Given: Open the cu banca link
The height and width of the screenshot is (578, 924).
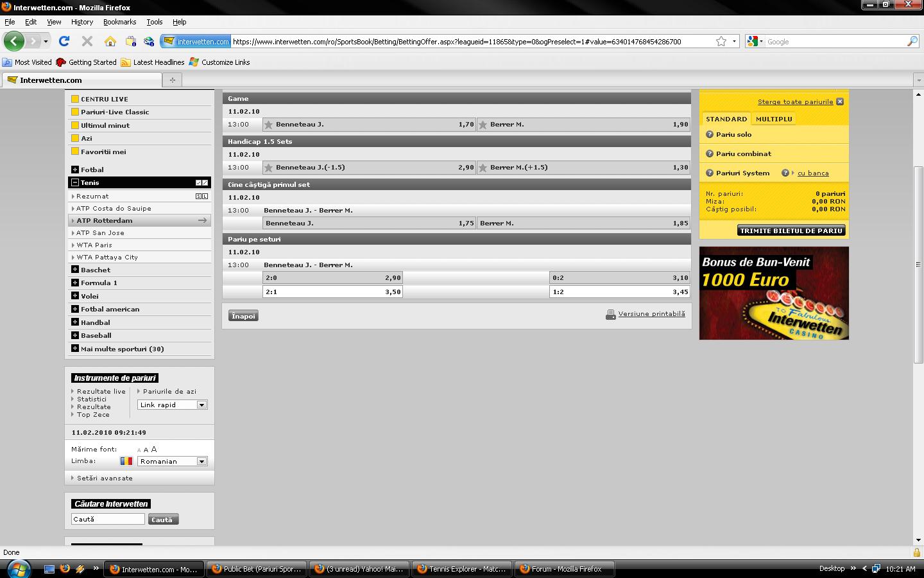Looking at the screenshot, I should point(813,173).
